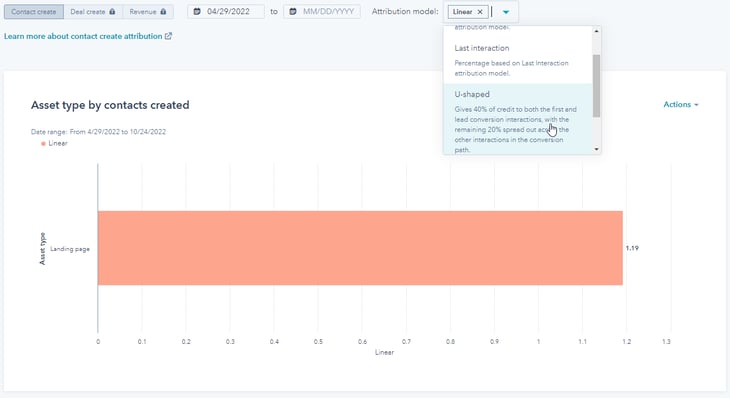Click the lock icon on Deal create

pos(112,12)
